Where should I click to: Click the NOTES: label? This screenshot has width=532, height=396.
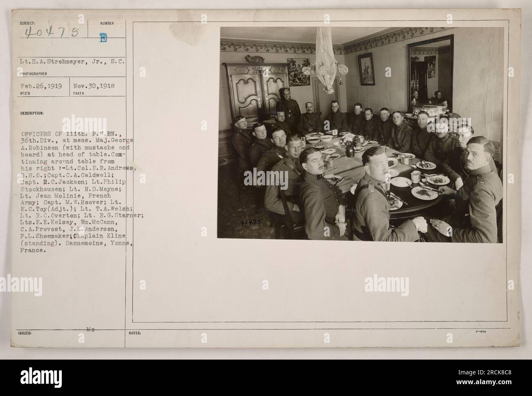[135, 333]
